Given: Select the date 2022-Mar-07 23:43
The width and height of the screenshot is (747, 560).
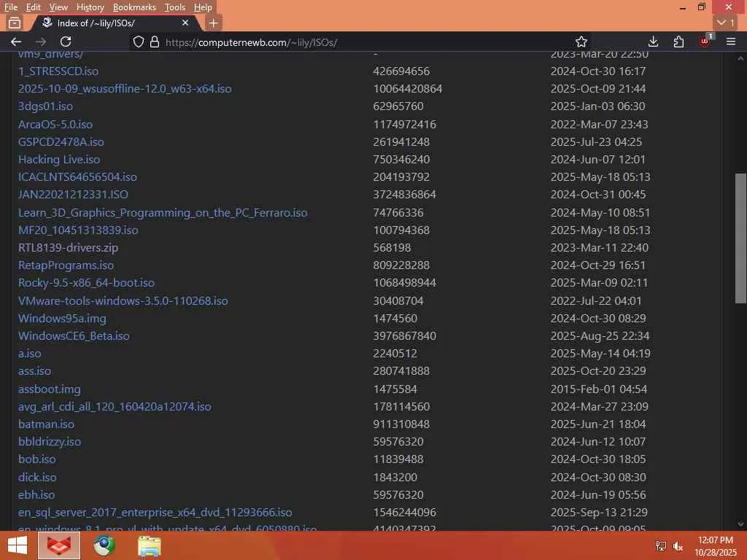Looking at the screenshot, I should coord(600,124).
